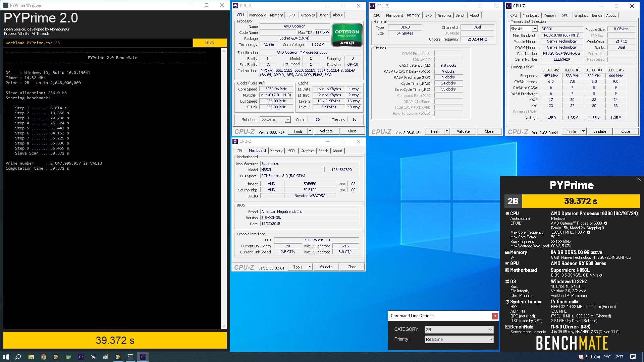The width and height of the screenshot is (644, 362).
Task: Click the '3289.96 MHz' core speed value
Action: [x=276, y=89]
